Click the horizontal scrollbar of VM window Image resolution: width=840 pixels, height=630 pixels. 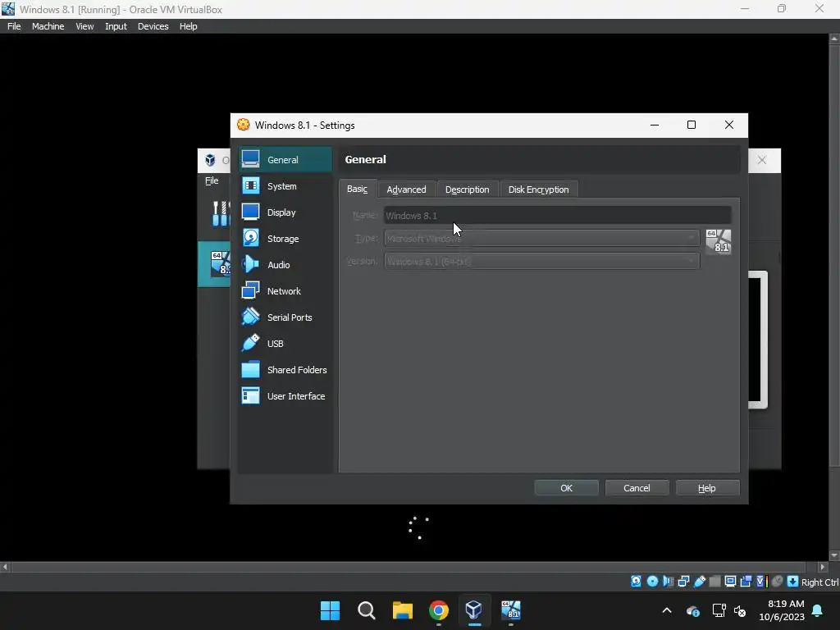coord(408,567)
